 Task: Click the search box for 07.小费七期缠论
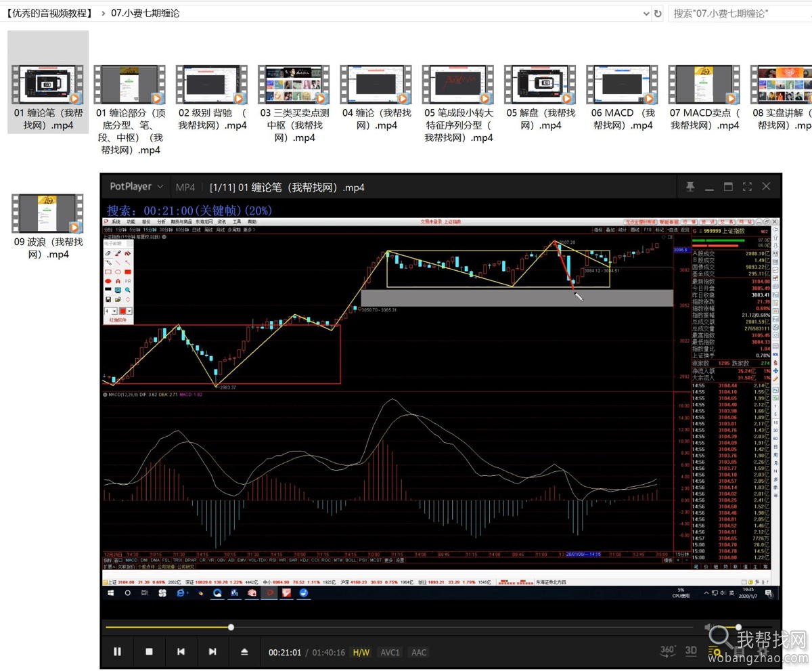click(x=738, y=14)
